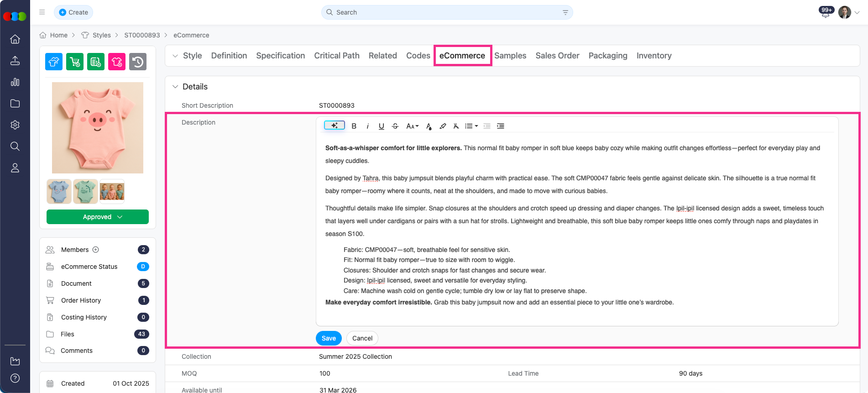
Task: Toggle underline formatting in the editor
Action: tap(381, 126)
